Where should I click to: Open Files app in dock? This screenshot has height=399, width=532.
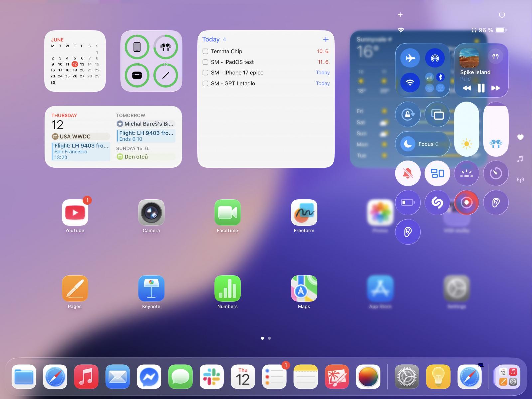(x=24, y=377)
